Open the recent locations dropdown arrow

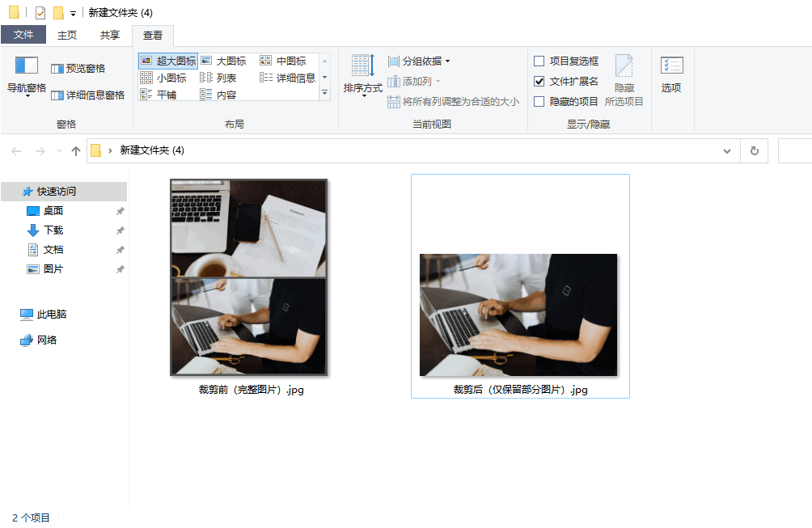tap(60, 151)
